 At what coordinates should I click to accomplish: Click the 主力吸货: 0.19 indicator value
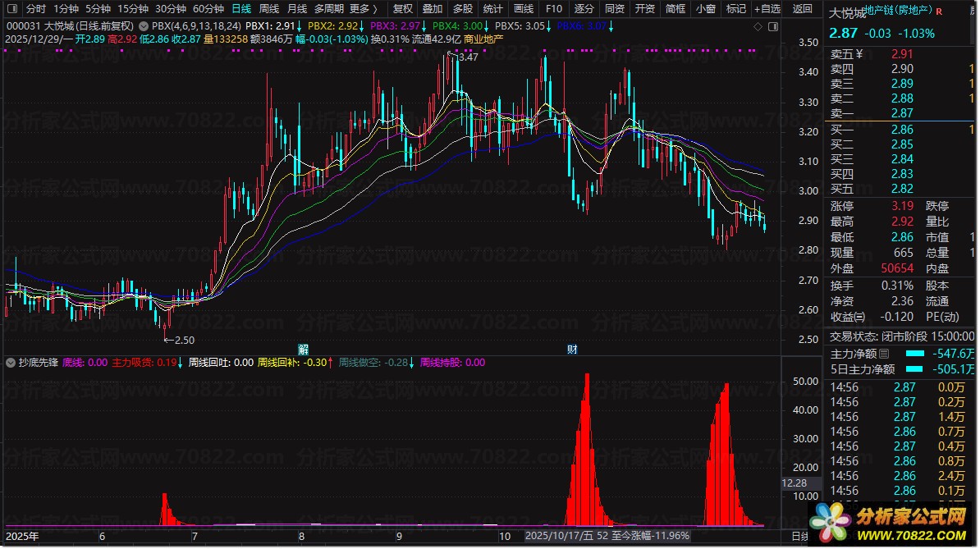pos(144,362)
